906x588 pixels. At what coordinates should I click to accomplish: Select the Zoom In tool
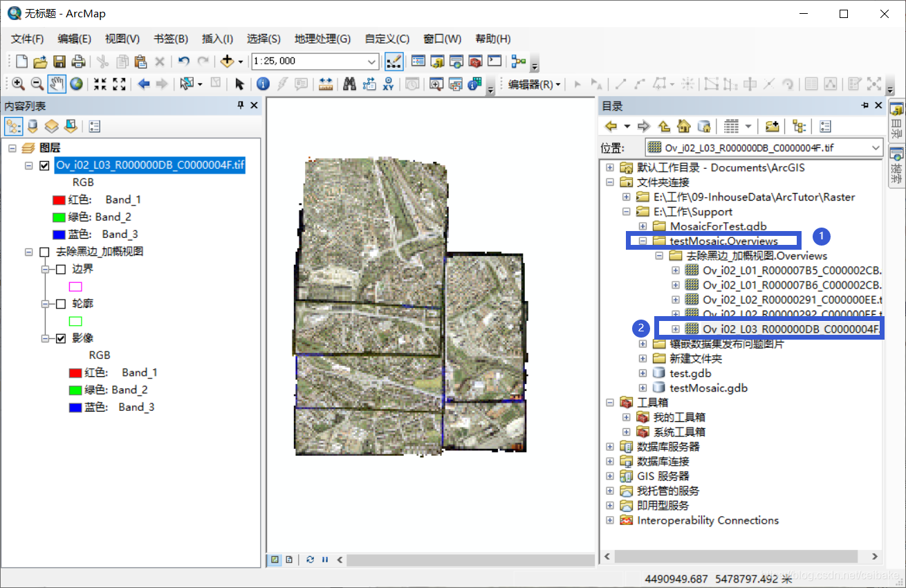(x=18, y=84)
